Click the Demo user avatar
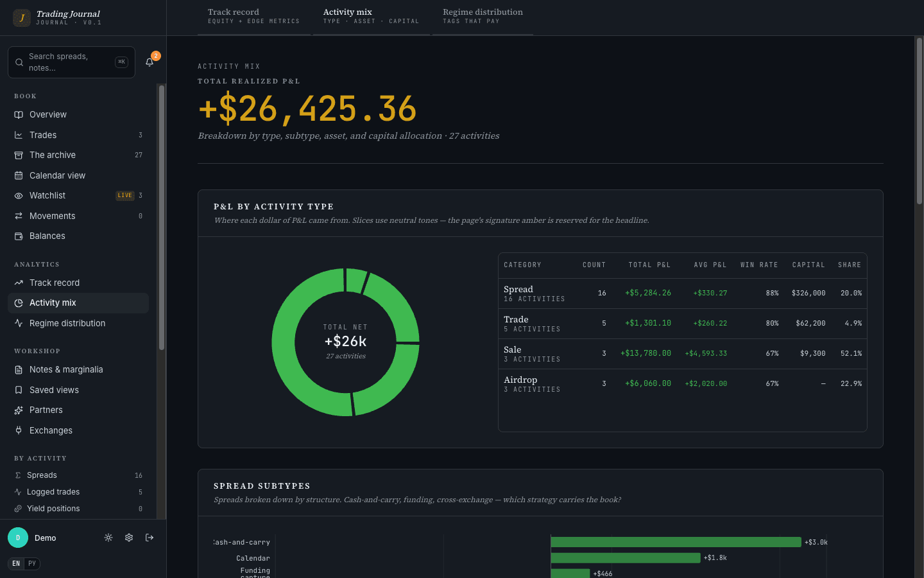The height and width of the screenshot is (578, 924). (18, 538)
